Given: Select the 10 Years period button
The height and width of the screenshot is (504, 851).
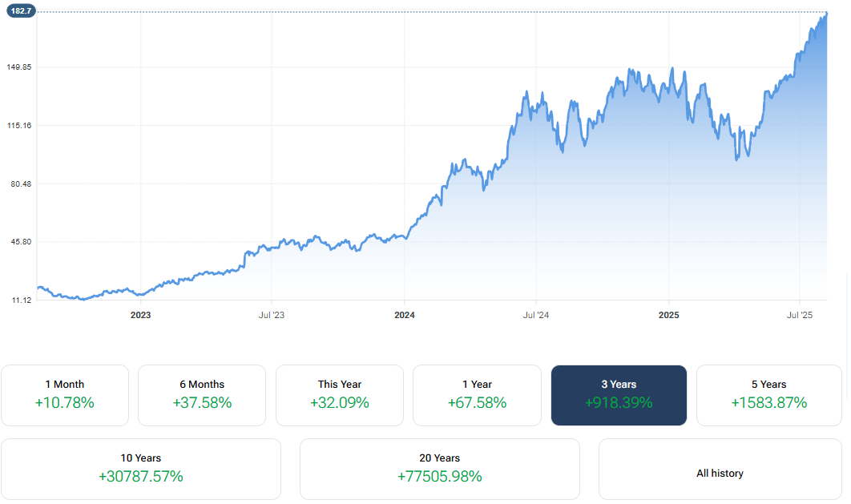Looking at the screenshot, I should (141, 469).
